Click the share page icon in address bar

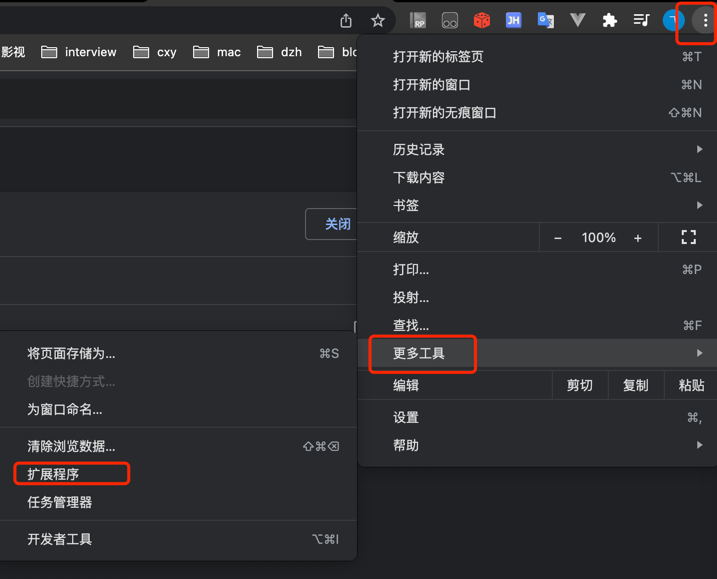click(x=346, y=21)
